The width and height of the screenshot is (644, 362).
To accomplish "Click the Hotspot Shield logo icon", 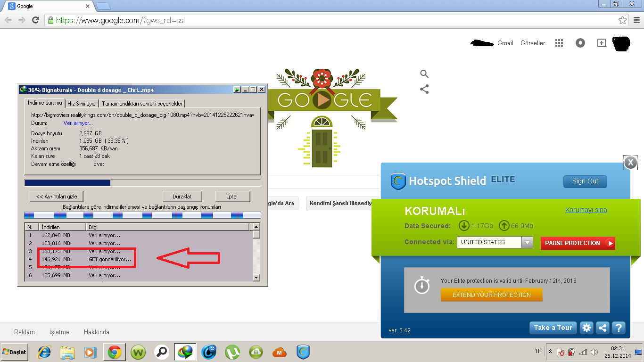I will click(x=398, y=181).
